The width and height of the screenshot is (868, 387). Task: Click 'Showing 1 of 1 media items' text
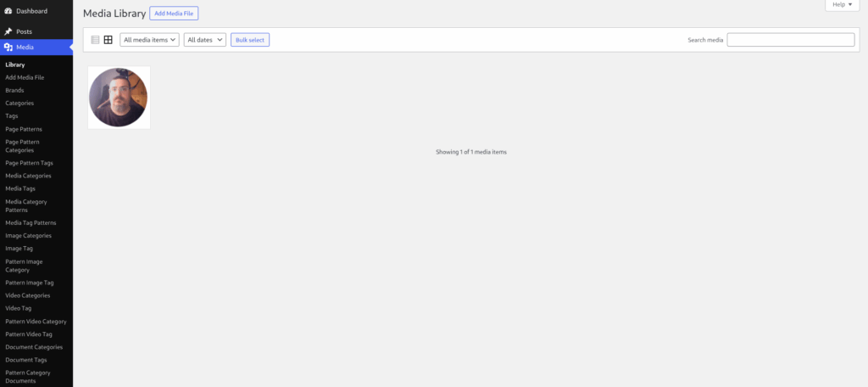pos(471,152)
